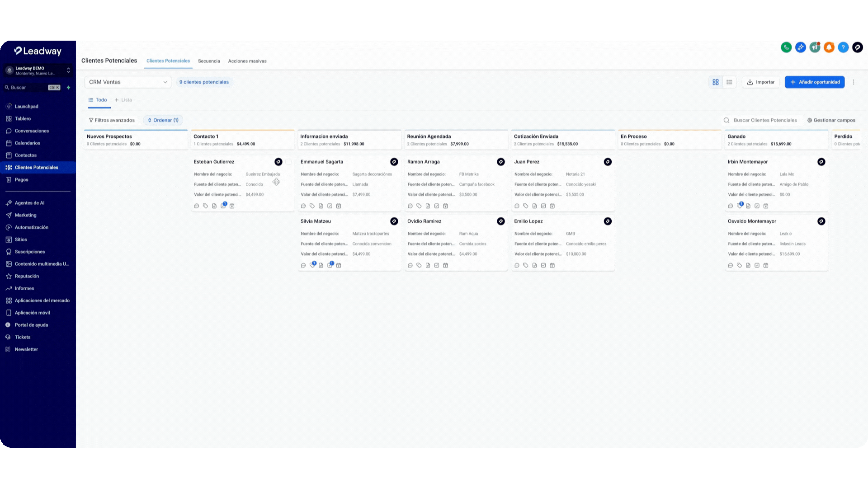The image size is (868, 488).
Task: Open the blue AI sparkle assistant icon
Action: tap(801, 47)
